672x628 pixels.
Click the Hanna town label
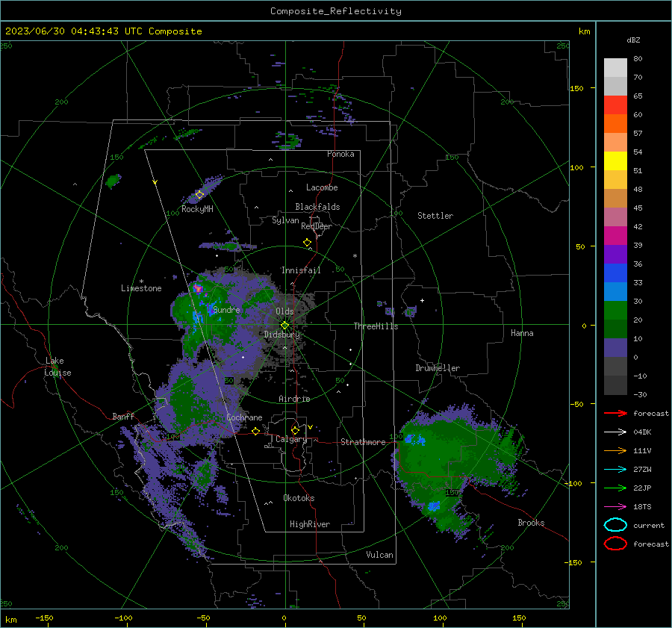coord(522,333)
